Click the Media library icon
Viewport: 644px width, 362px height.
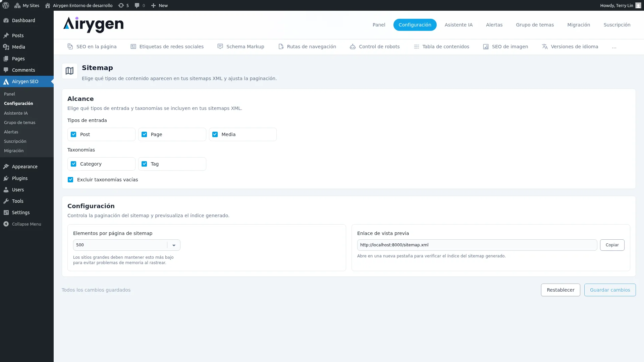point(6,47)
